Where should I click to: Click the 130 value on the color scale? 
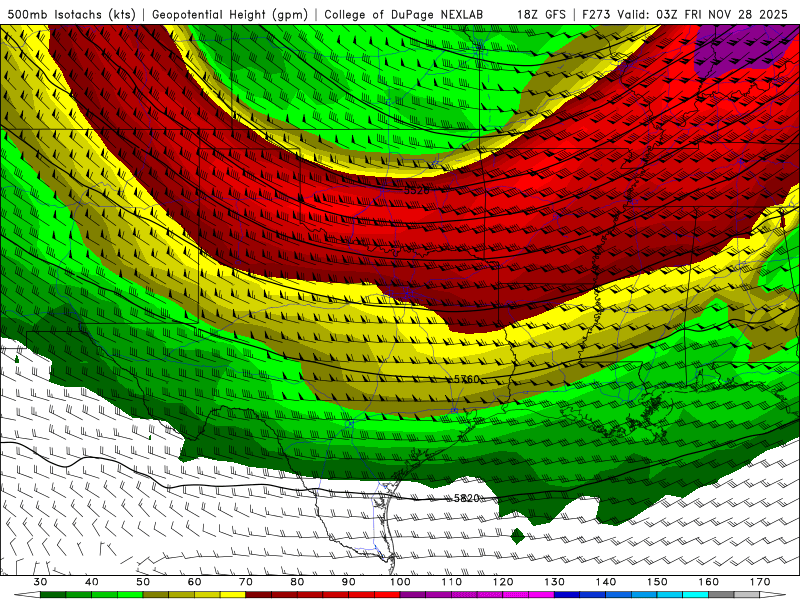point(555,582)
